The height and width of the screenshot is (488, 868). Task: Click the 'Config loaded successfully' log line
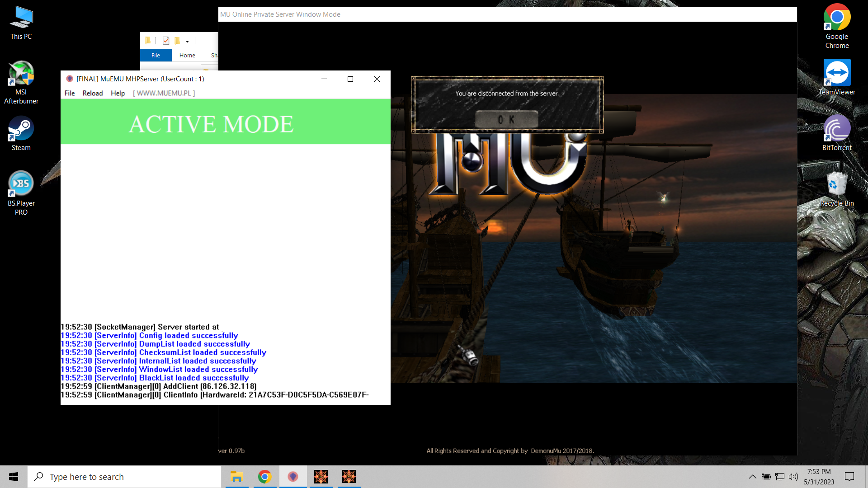pos(149,335)
